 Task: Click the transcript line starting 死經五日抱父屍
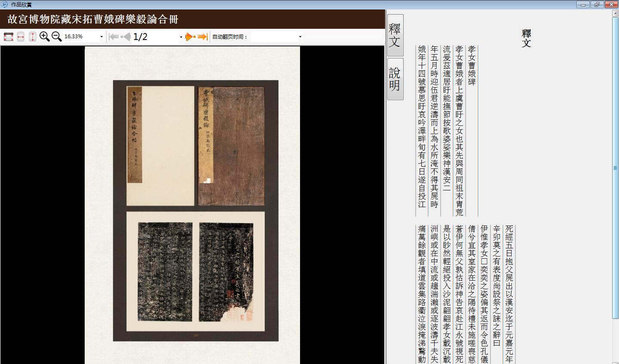tap(509, 294)
